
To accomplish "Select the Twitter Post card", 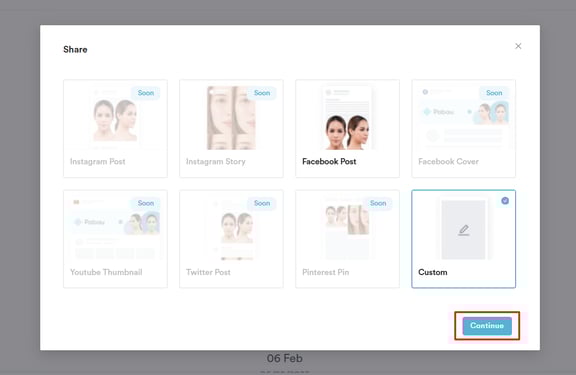I will 231,239.
